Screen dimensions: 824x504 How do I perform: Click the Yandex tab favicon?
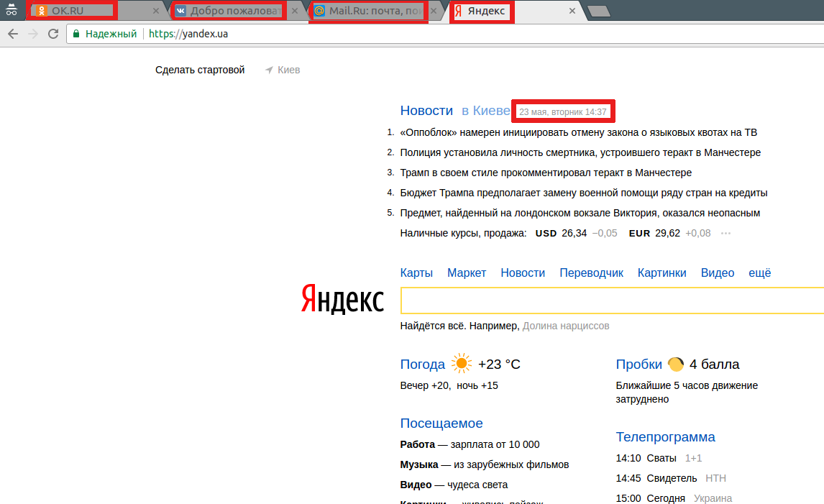[x=458, y=11]
